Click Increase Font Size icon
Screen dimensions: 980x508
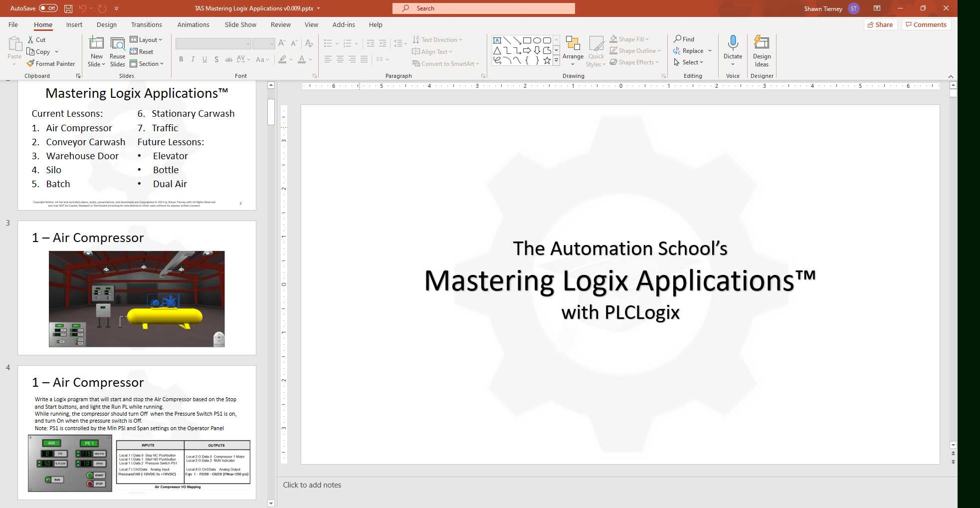282,43
